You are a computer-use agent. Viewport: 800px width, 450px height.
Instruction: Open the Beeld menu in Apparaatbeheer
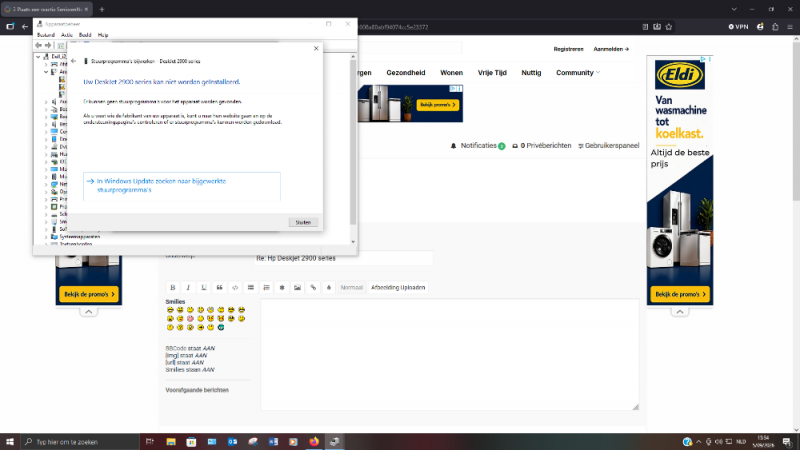pyautogui.click(x=85, y=35)
